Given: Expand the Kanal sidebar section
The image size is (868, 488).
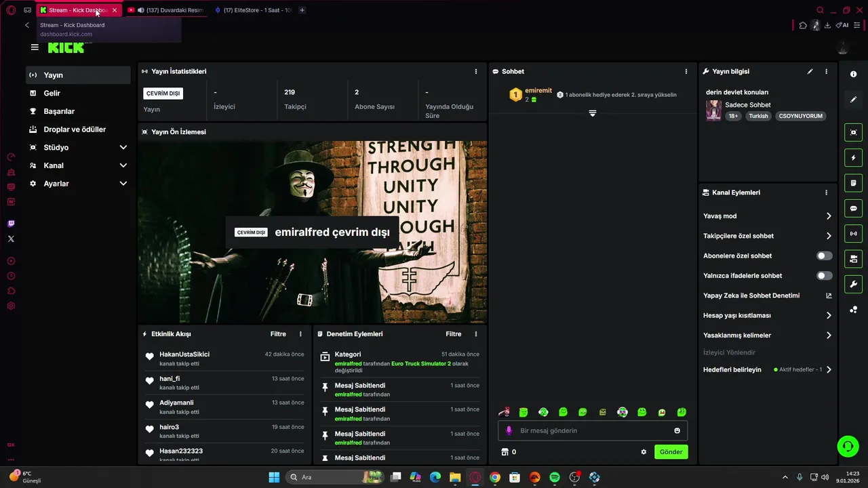Looking at the screenshot, I should [x=78, y=165].
